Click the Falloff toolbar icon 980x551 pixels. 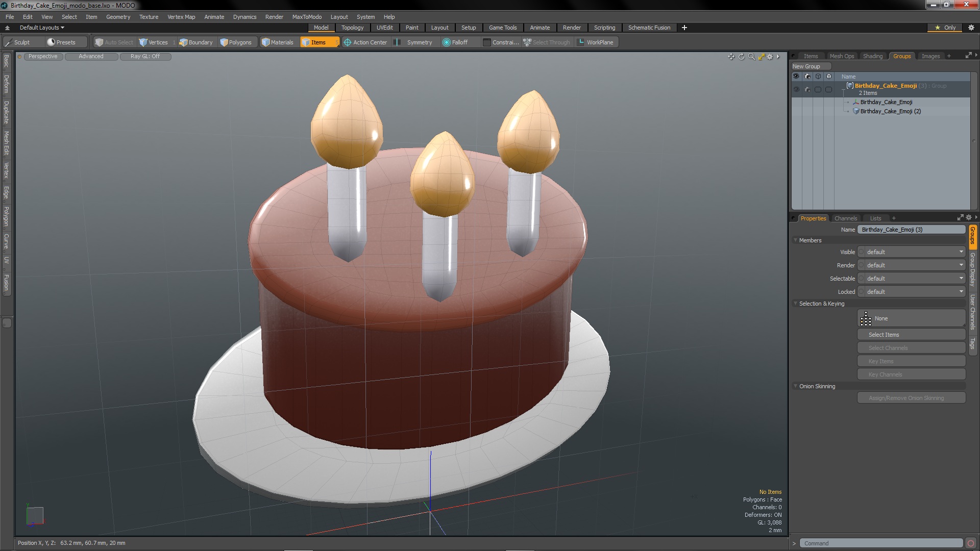pyautogui.click(x=455, y=42)
